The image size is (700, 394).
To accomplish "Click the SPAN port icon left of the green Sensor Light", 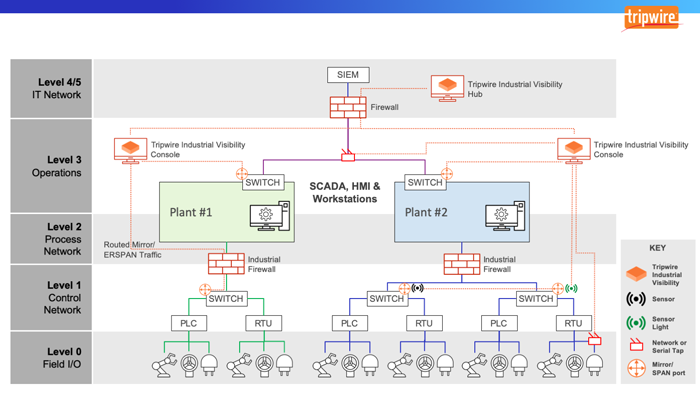I will click(x=558, y=289).
